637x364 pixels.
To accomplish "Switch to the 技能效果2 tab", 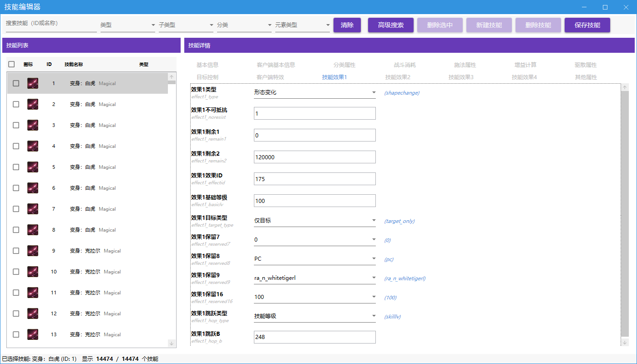I will [397, 77].
